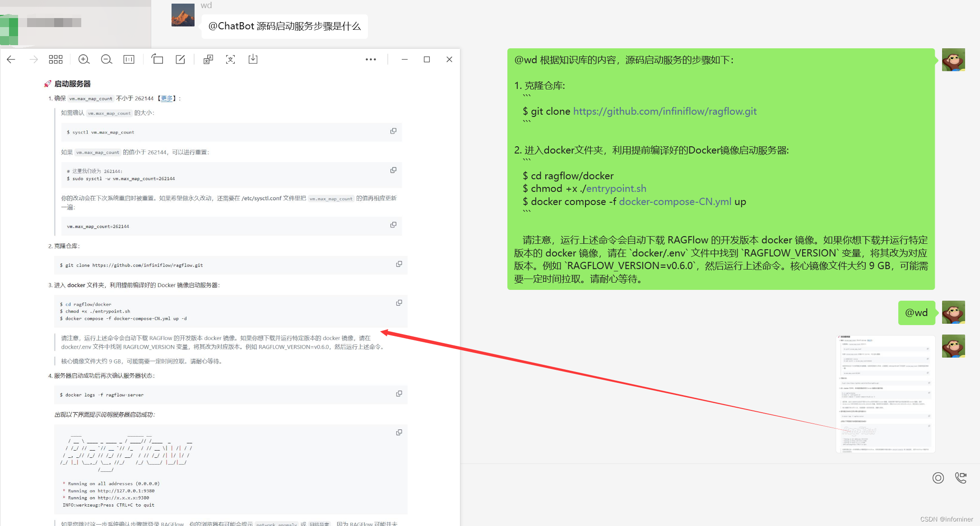The width and height of the screenshot is (980, 526).
Task: Open the thumbnail grid view
Action: (x=56, y=59)
